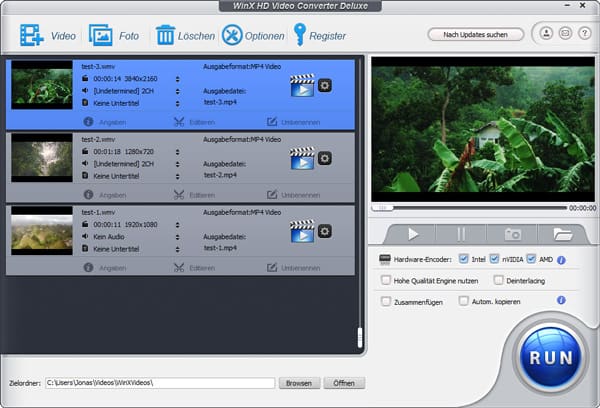Click the mail envelope icon
Viewport: 600px width, 408px height.
[x=565, y=33]
